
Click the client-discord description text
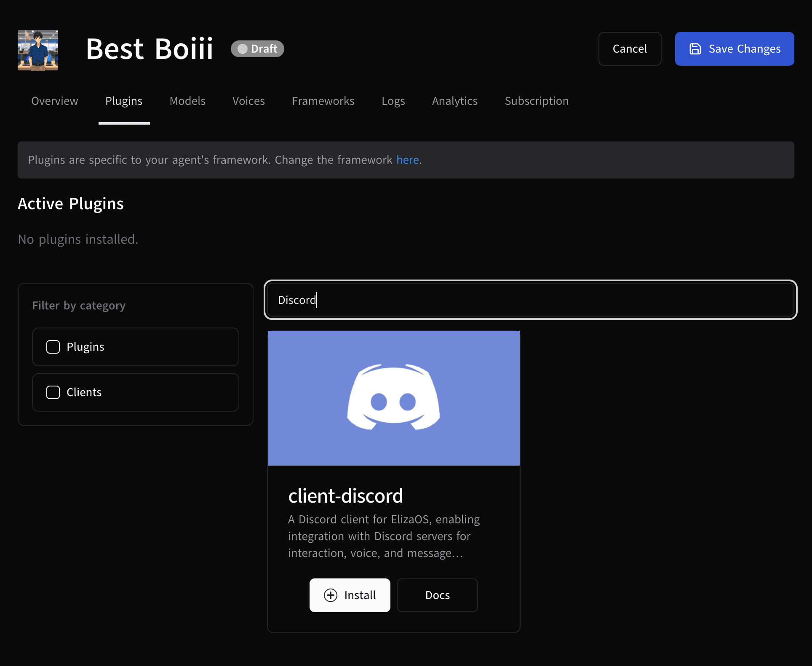coord(384,536)
